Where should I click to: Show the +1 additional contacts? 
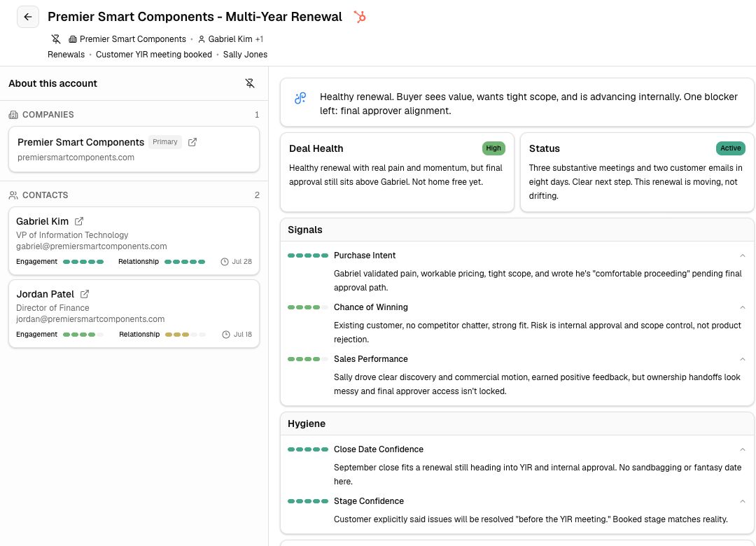[260, 39]
